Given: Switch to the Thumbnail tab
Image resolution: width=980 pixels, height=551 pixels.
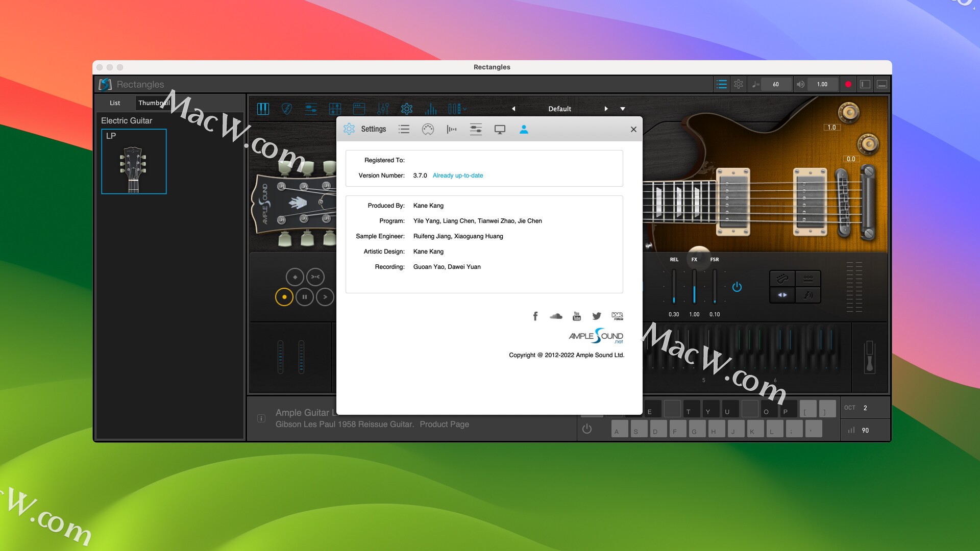Looking at the screenshot, I should click(x=153, y=103).
